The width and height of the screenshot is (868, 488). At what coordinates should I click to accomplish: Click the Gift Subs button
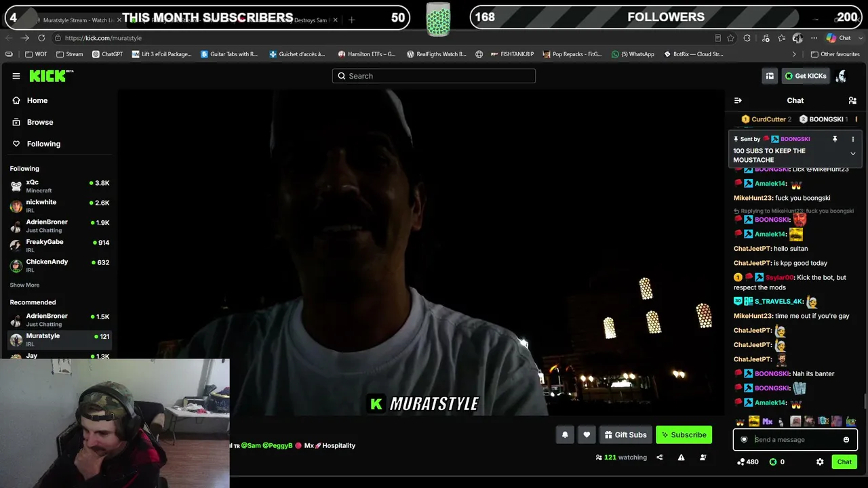625,435
